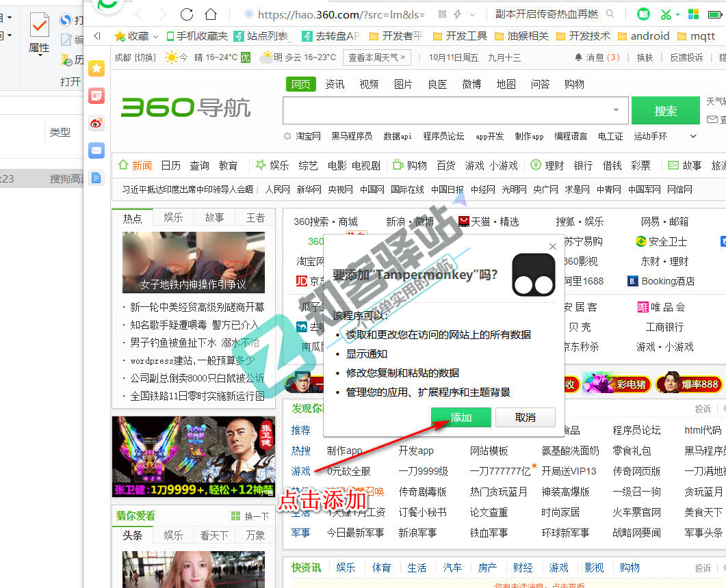Click 添加 to add Tampermonkey
The width and height of the screenshot is (726, 588).
pyautogui.click(x=461, y=417)
